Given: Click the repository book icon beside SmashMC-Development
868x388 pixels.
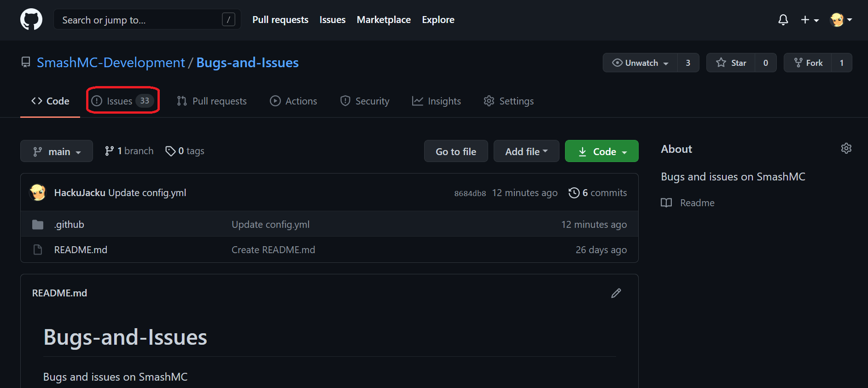Looking at the screenshot, I should 26,62.
